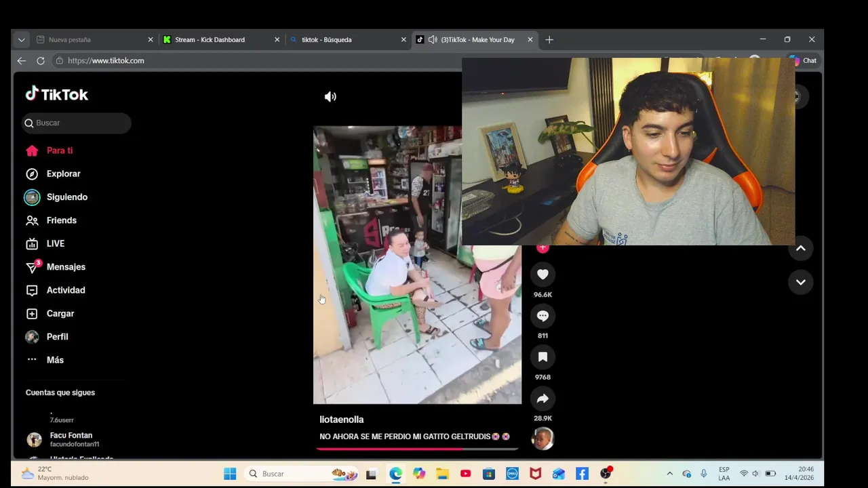
Task: Show hidden system tray icons
Action: [x=670, y=474]
